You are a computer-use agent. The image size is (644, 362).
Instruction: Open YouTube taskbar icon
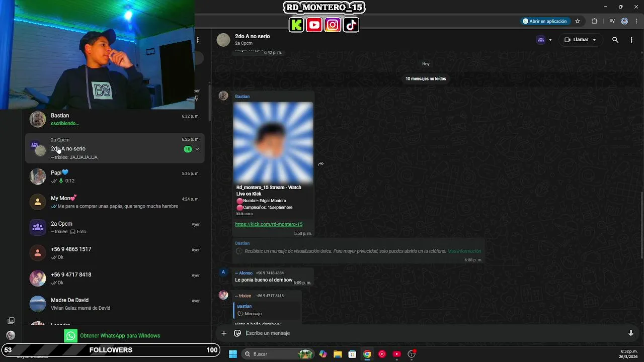397,354
